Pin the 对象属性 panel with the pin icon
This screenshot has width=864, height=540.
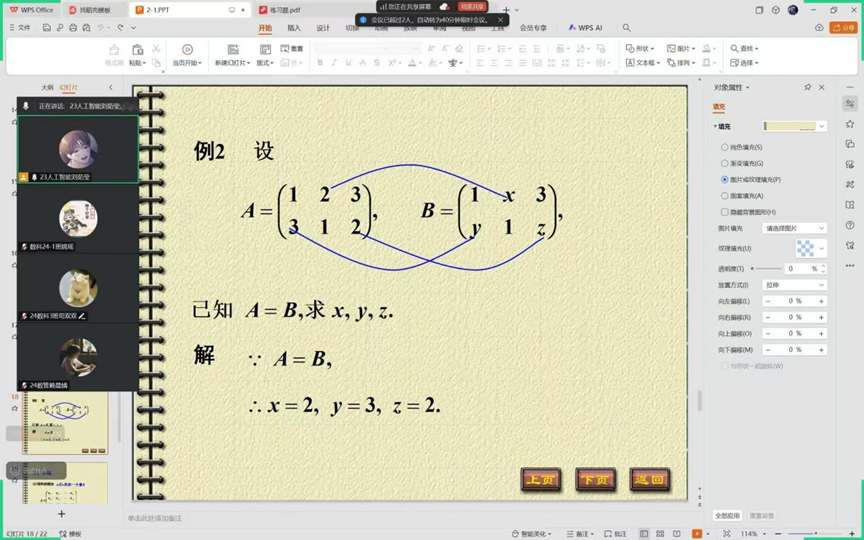(808, 88)
